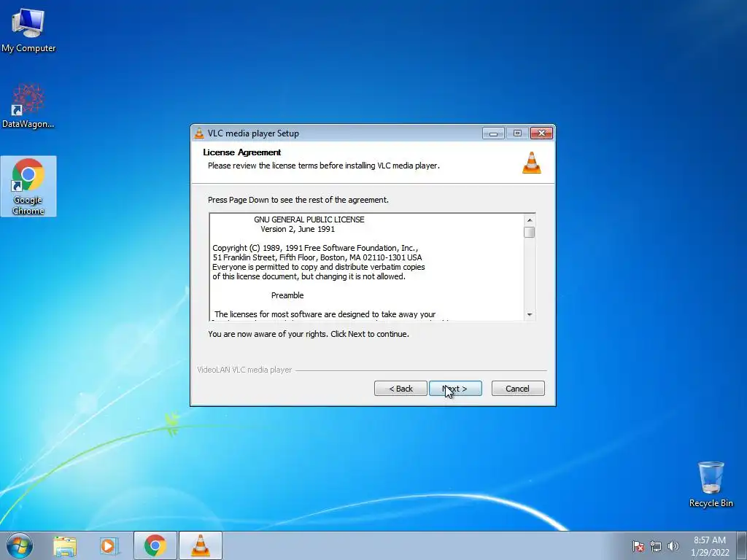Click the GNU GENERAL PUBLIC LICENSE heading text
Screen dimensions: 747x560
309,219
